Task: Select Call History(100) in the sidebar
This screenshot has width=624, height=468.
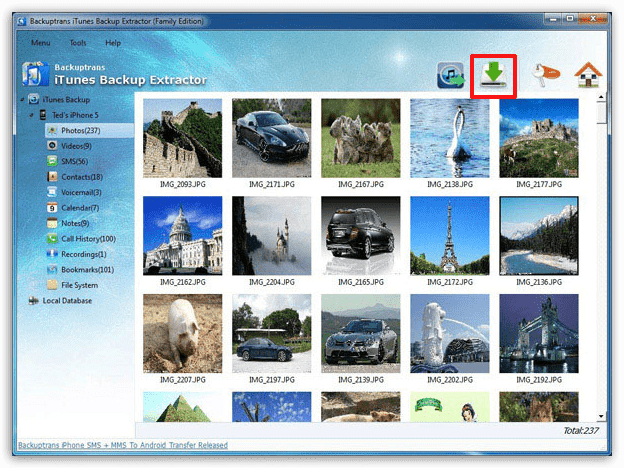Action: (x=88, y=239)
